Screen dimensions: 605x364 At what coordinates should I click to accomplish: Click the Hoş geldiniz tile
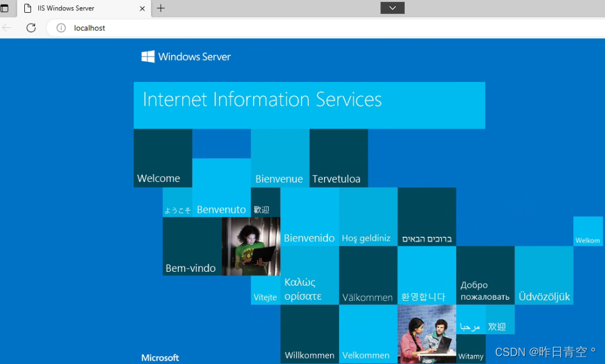(x=368, y=217)
